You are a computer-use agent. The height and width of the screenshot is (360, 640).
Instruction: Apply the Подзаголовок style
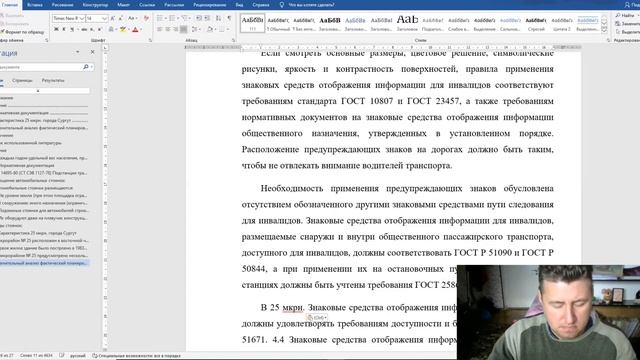coord(433,23)
